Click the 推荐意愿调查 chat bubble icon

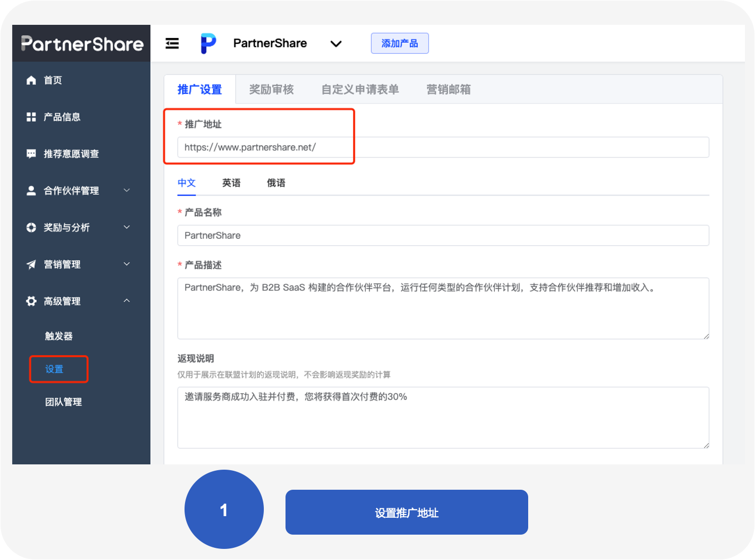[31, 154]
